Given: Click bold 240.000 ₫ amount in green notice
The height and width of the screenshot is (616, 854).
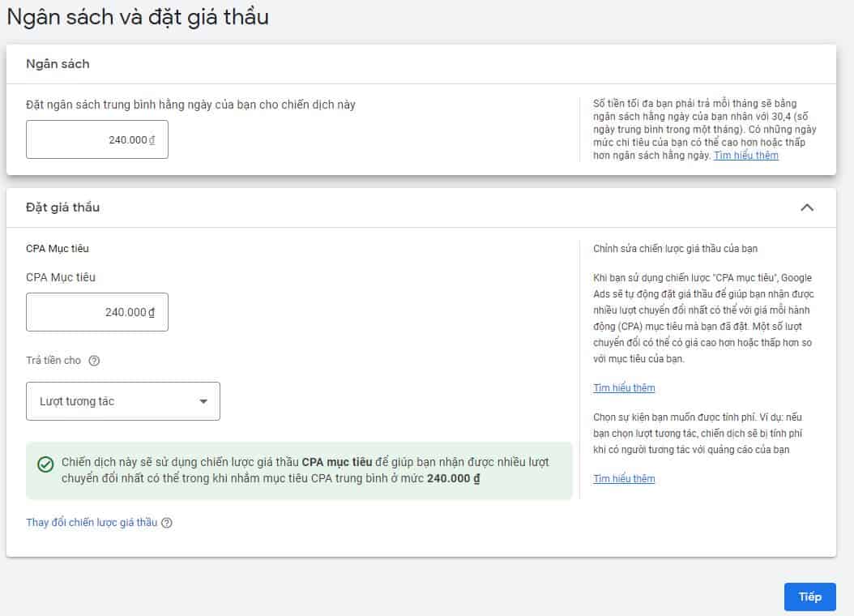Looking at the screenshot, I should pyautogui.click(x=453, y=478).
